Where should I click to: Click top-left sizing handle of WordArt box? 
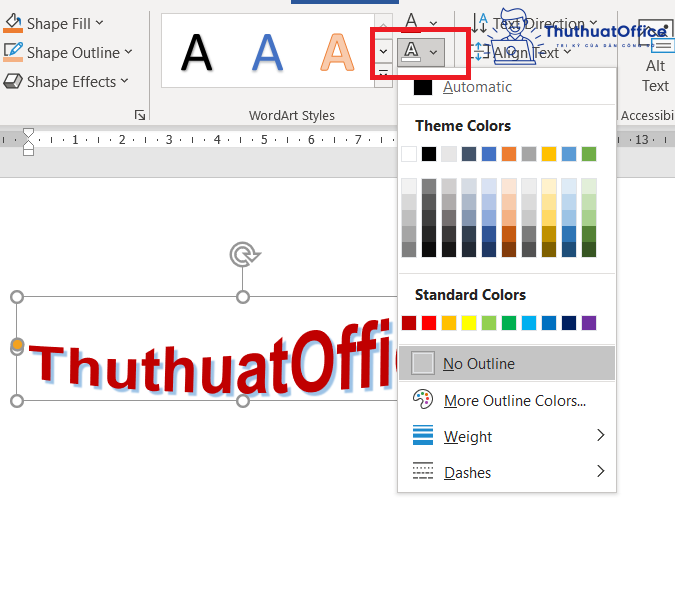coord(17,297)
